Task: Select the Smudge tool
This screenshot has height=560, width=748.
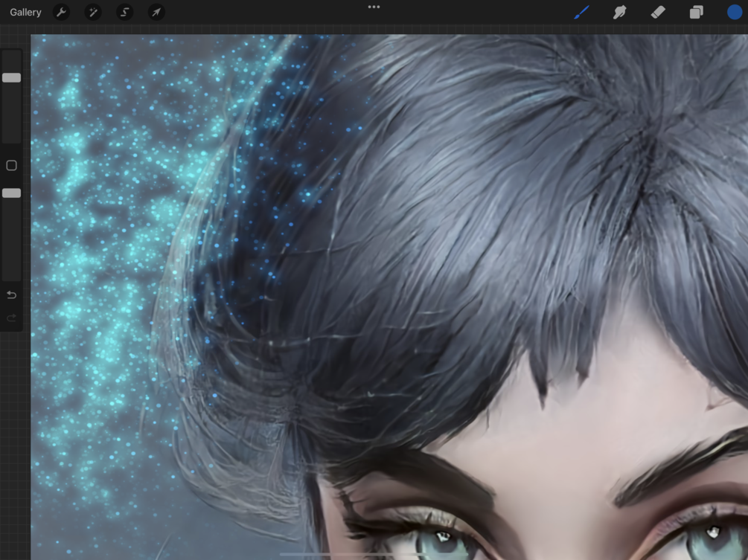Action: 620,12
